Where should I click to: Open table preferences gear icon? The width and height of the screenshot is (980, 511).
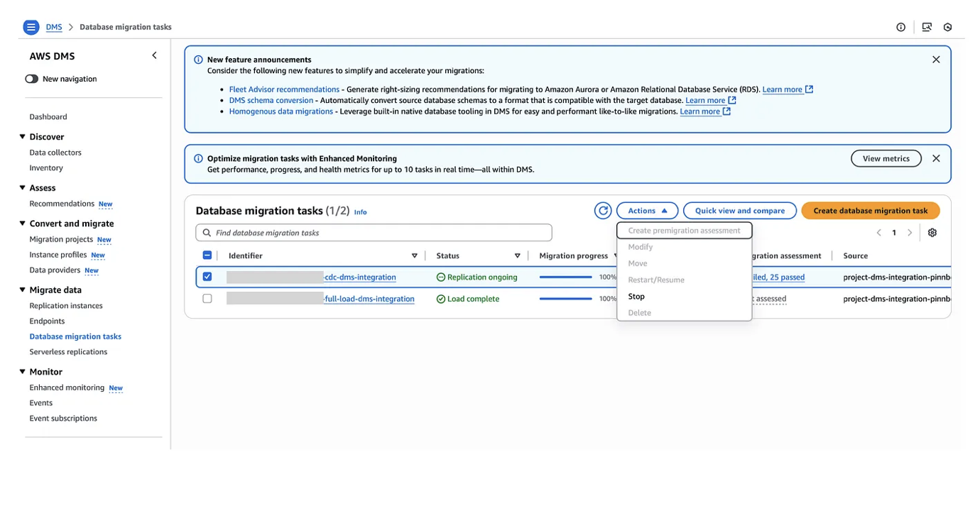click(932, 233)
